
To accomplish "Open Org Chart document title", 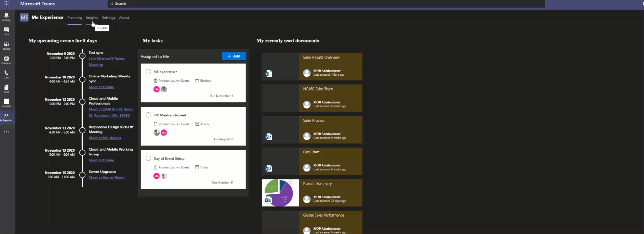I will 311,152.
